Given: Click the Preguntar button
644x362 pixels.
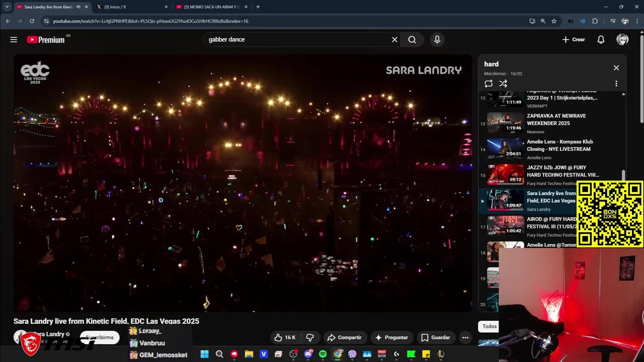Looking at the screenshot, I should point(392,337).
